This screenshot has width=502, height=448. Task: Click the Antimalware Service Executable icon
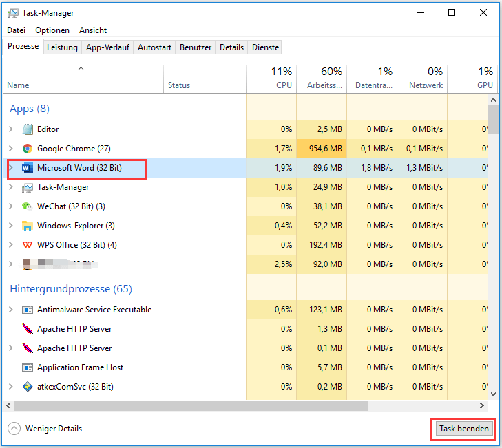point(28,310)
